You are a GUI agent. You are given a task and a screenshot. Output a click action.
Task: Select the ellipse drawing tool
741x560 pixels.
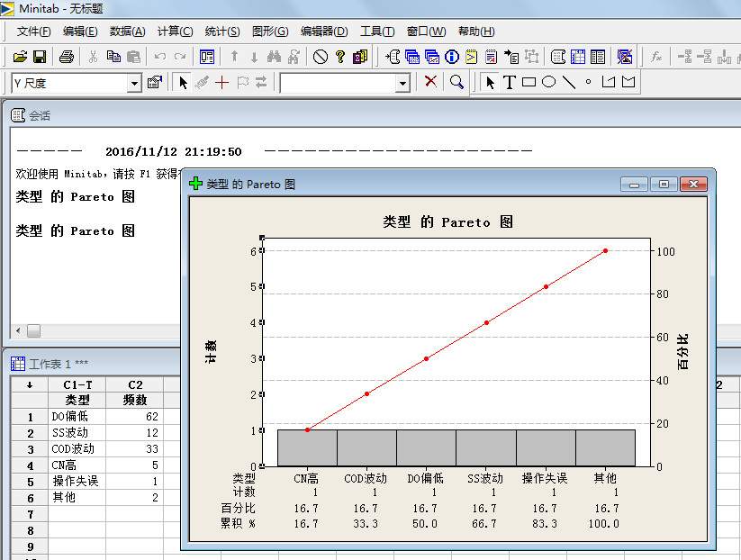click(x=548, y=82)
